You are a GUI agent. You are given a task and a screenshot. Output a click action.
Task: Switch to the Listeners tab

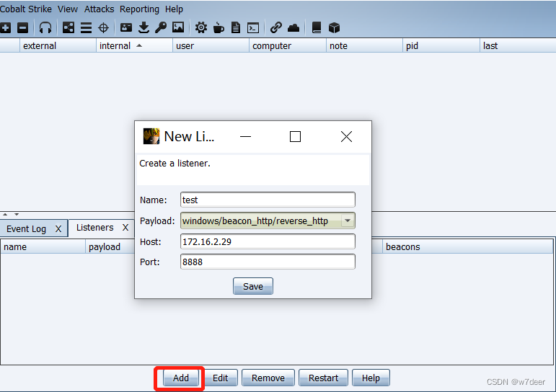pos(94,228)
